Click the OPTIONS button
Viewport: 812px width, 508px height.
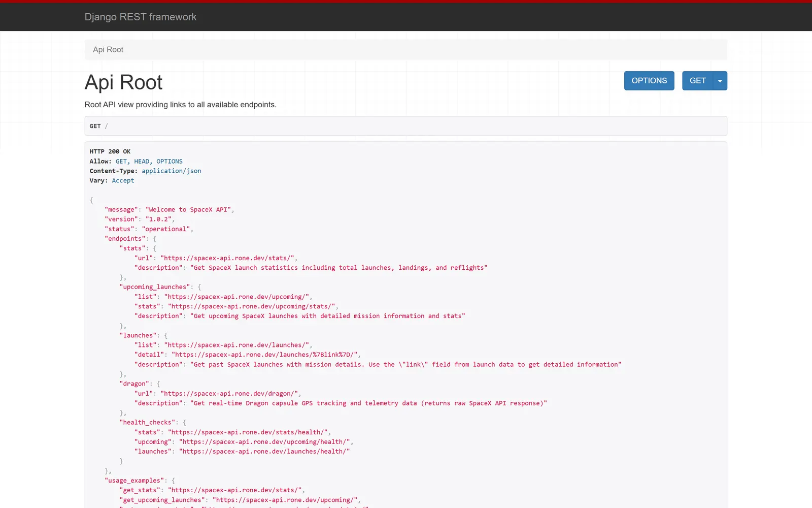[649, 81]
